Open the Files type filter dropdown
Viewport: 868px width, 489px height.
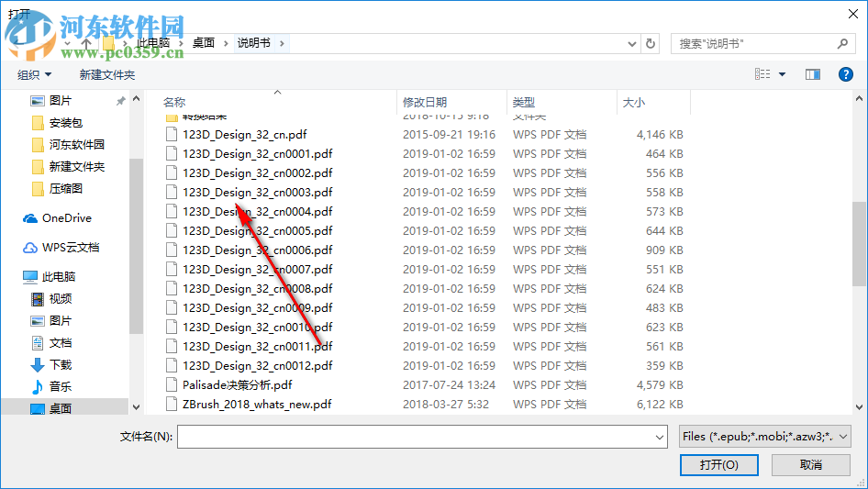tap(764, 437)
